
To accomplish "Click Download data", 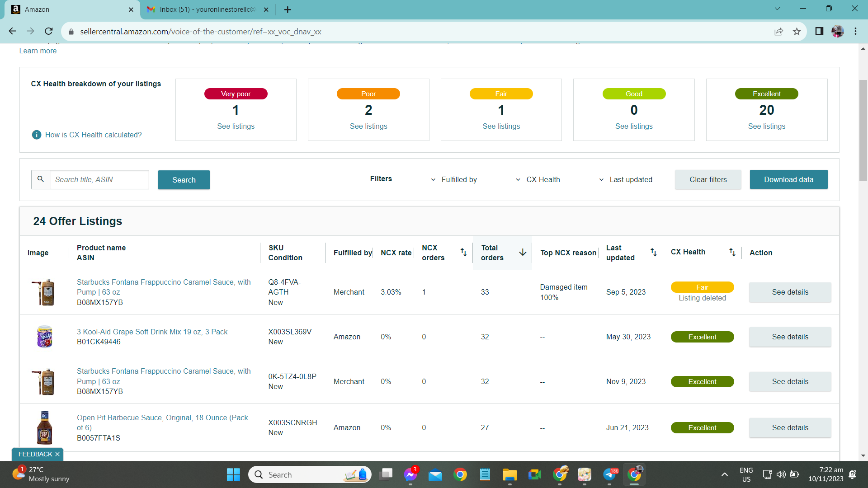I will coord(788,179).
